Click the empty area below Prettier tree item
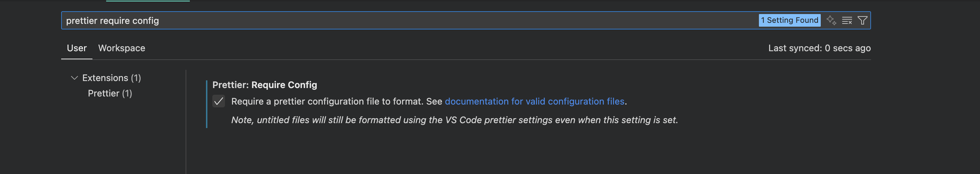The height and width of the screenshot is (174, 980). [122, 137]
